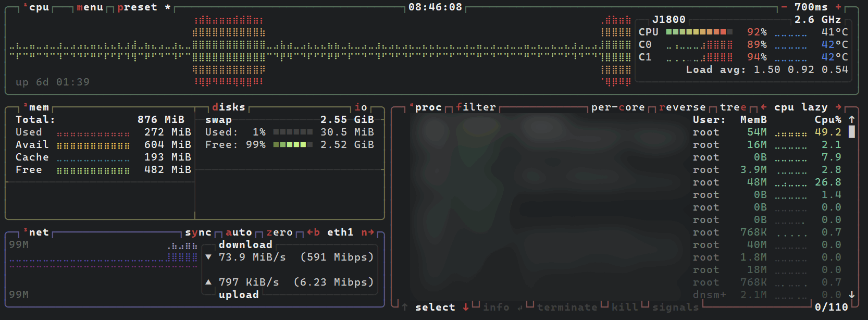The width and height of the screenshot is (868, 320).
Task: Increase update interval with plus button
Action: pos(838,7)
